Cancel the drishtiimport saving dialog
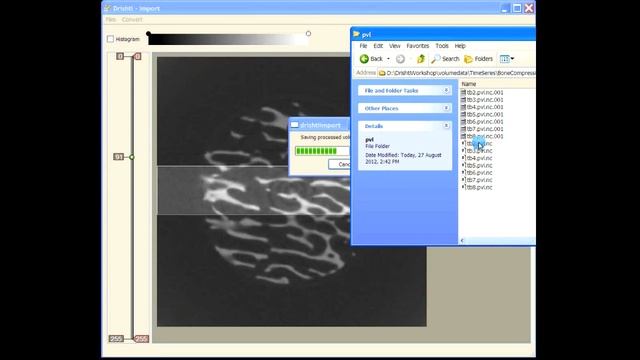 [x=340, y=164]
